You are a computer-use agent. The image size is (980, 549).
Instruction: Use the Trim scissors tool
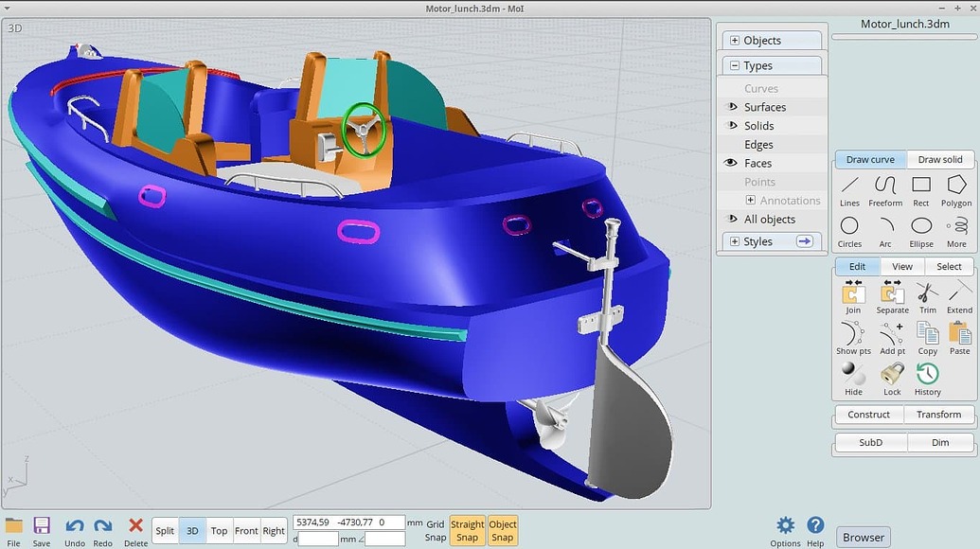pos(928,297)
